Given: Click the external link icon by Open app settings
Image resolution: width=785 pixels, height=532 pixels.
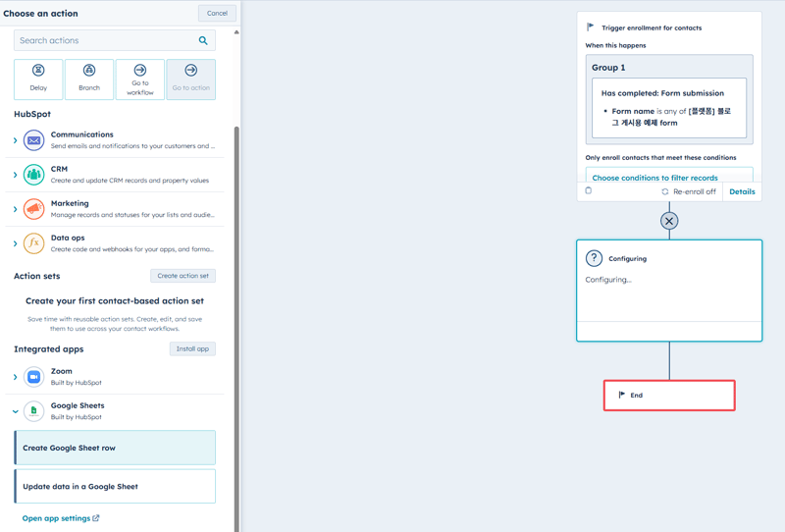Looking at the screenshot, I should (x=95, y=518).
